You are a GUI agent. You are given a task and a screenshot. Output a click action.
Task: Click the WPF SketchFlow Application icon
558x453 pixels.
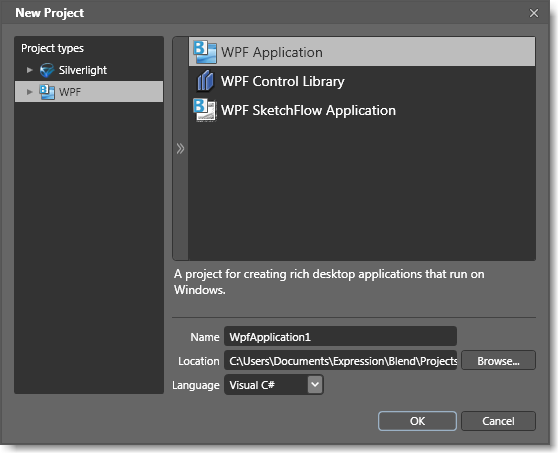click(x=205, y=110)
